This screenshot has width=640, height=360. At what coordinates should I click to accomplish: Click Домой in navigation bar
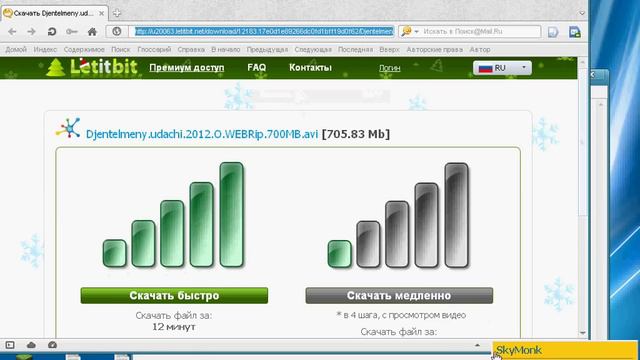point(16,49)
